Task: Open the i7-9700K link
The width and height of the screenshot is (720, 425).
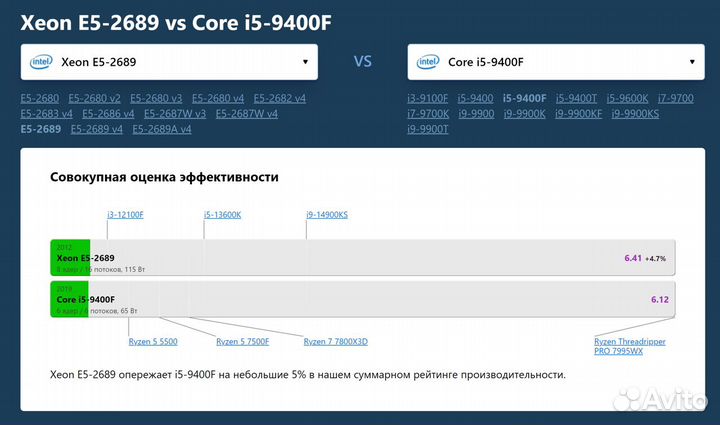Action: (x=428, y=114)
